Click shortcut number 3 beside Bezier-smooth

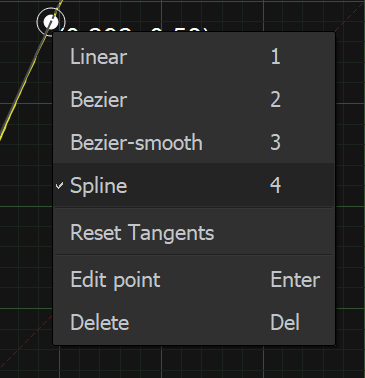pos(275,142)
